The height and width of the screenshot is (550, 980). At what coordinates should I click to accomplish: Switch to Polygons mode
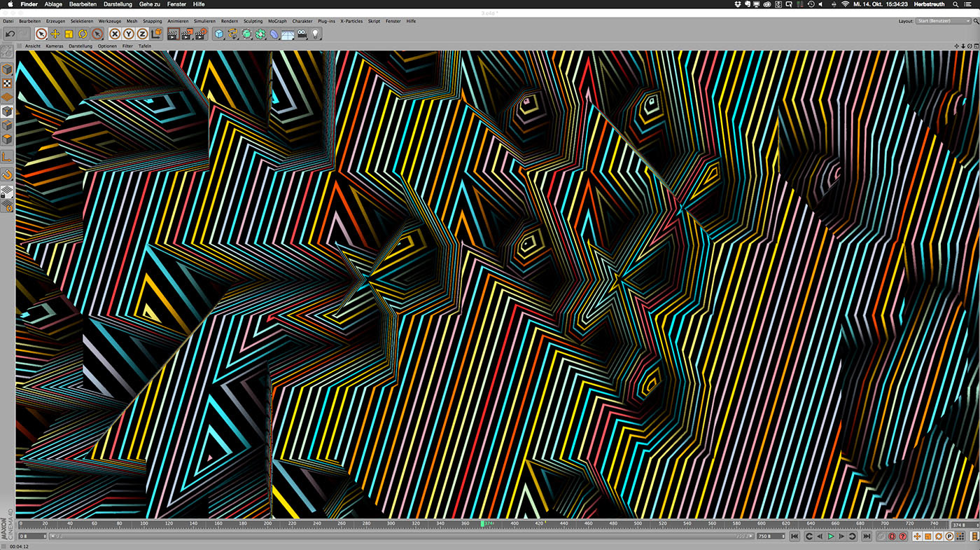(8, 139)
